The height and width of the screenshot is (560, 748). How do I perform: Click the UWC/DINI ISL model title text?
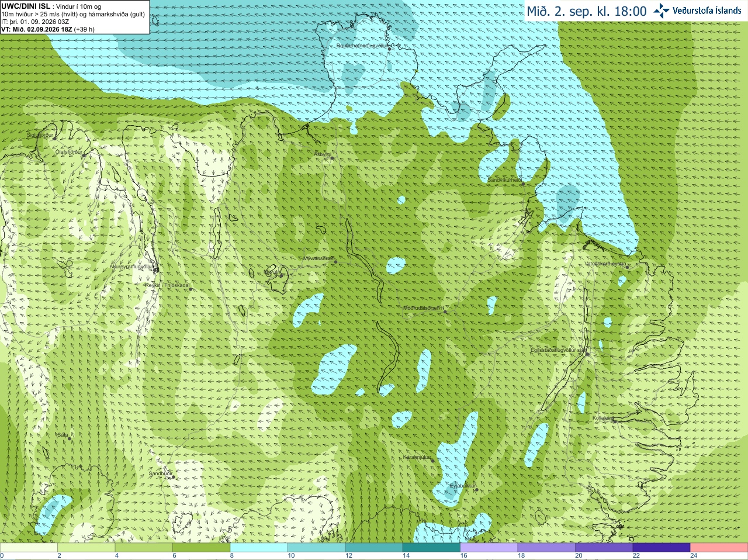[26, 6]
